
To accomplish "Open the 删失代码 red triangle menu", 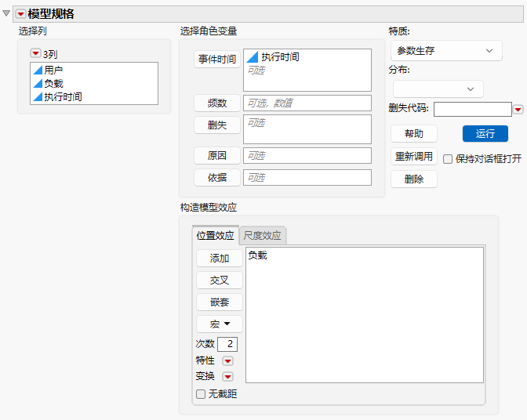I will [518, 110].
